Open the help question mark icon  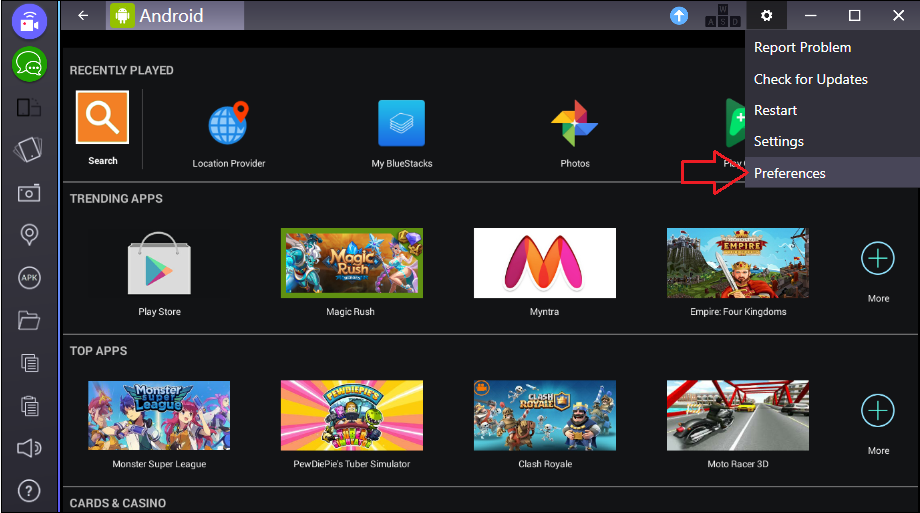click(x=29, y=491)
